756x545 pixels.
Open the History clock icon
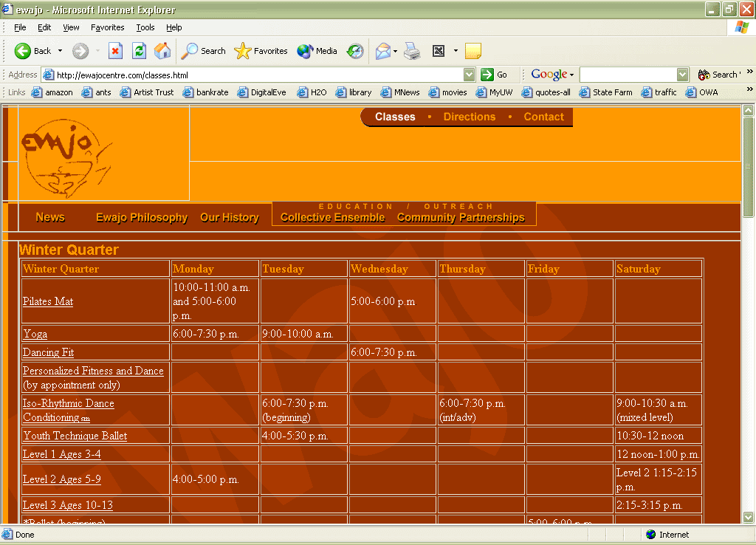355,51
